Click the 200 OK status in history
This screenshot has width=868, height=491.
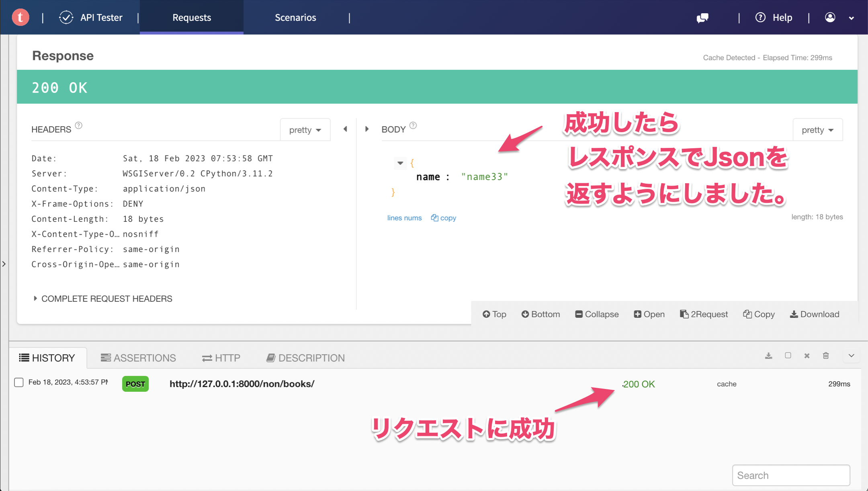[638, 384]
